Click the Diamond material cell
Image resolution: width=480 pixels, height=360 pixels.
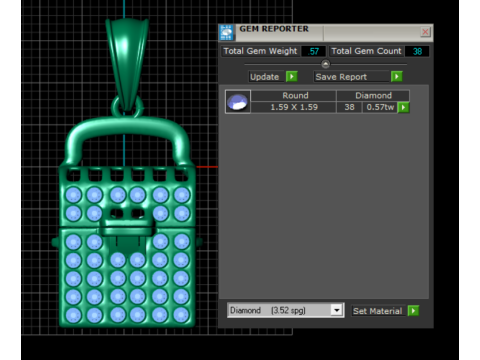pyautogui.click(x=373, y=96)
